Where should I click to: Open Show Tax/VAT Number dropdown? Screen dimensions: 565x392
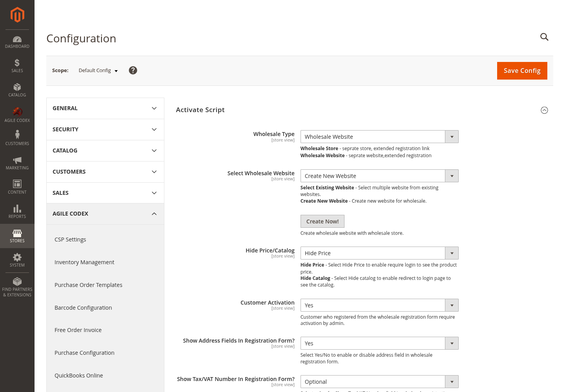tap(379, 382)
